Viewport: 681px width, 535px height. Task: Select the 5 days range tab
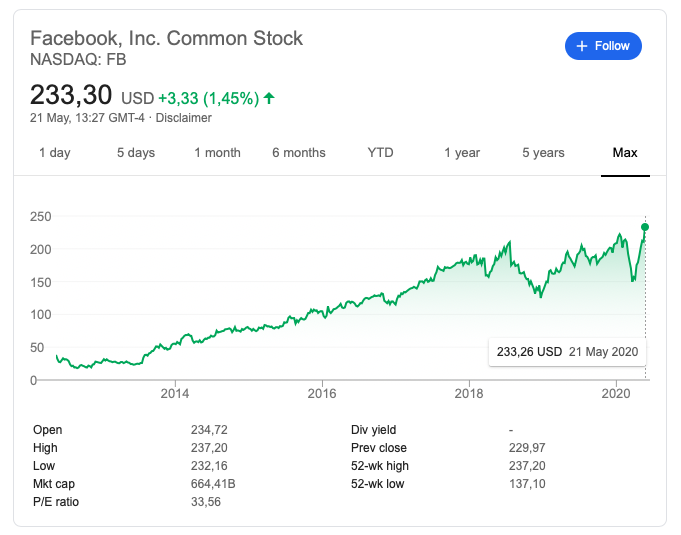[136, 153]
